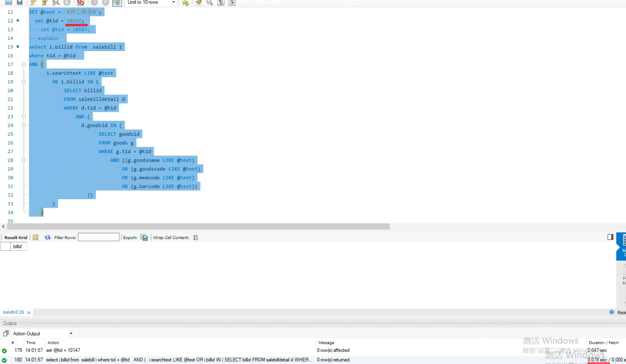
Task: Click scroll-left arrow of editor scrollbar
Action: pyautogui.click(x=3, y=227)
